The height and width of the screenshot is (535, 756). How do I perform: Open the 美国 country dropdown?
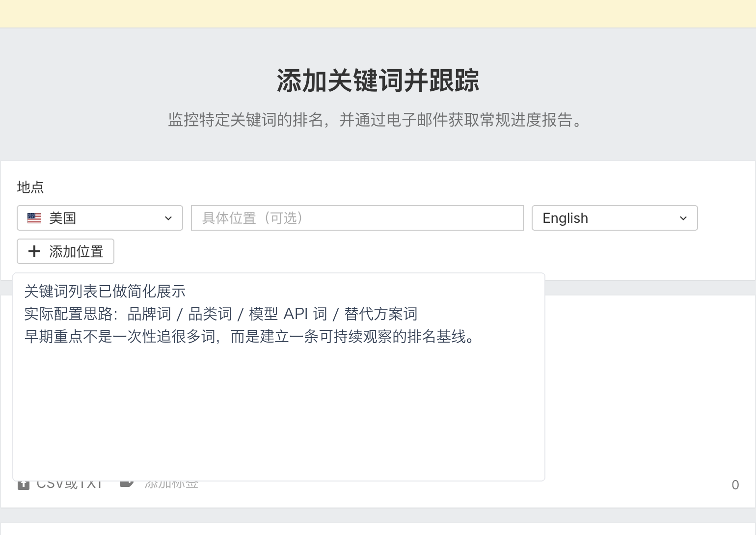tap(100, 218)
